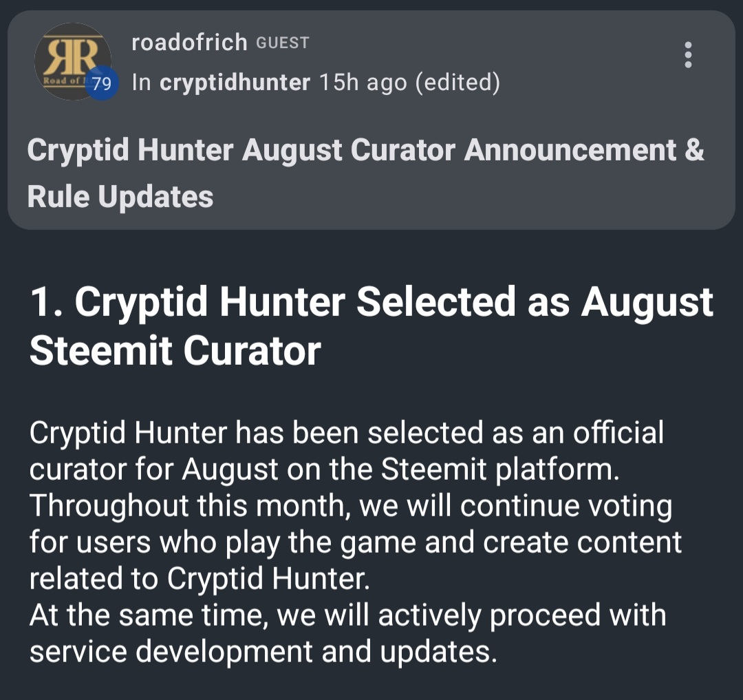Viewport: 743px width, 700px height.
Task: Click the 'Rule Updates' title line
Action: click(120, 197)
